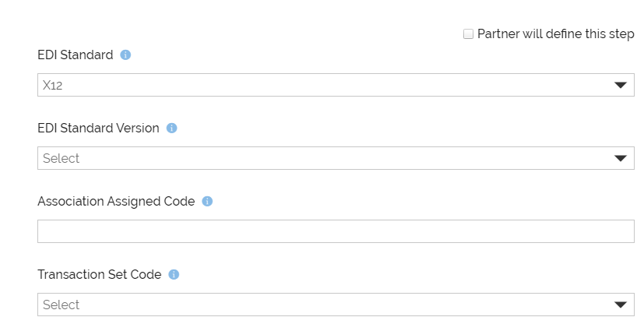Expand EDI Standard Version using its arrow
This screenshot has width=644, height=317.
pyautogui.click(x=620, y=159)
